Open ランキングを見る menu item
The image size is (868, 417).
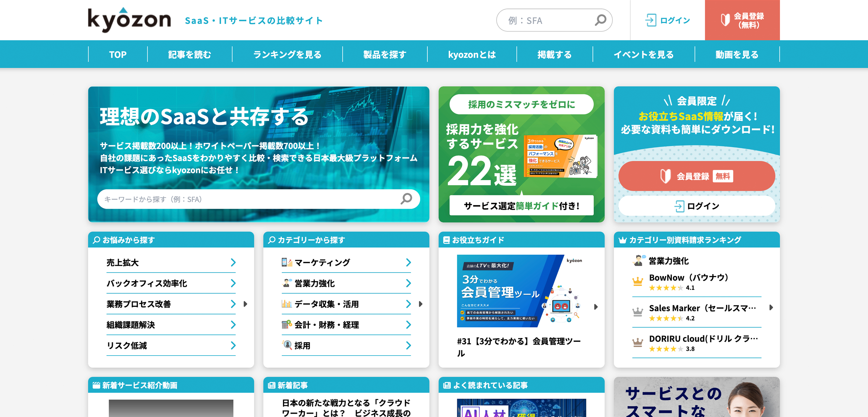pyautogui.click(x=288, y=54)
